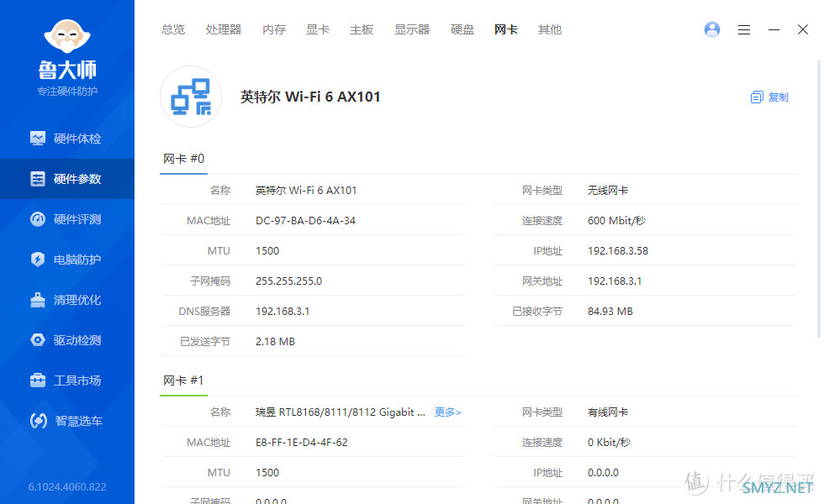Click 网关地址 value 192.168.3.1

pyautogui.click(x=615, y=281)
